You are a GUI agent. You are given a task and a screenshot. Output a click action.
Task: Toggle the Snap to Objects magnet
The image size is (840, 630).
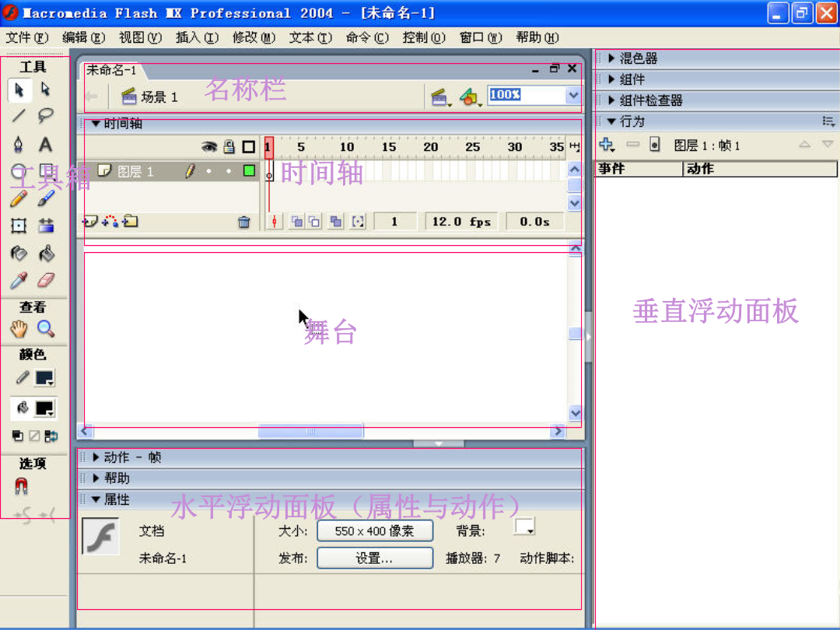click(21, 486)
